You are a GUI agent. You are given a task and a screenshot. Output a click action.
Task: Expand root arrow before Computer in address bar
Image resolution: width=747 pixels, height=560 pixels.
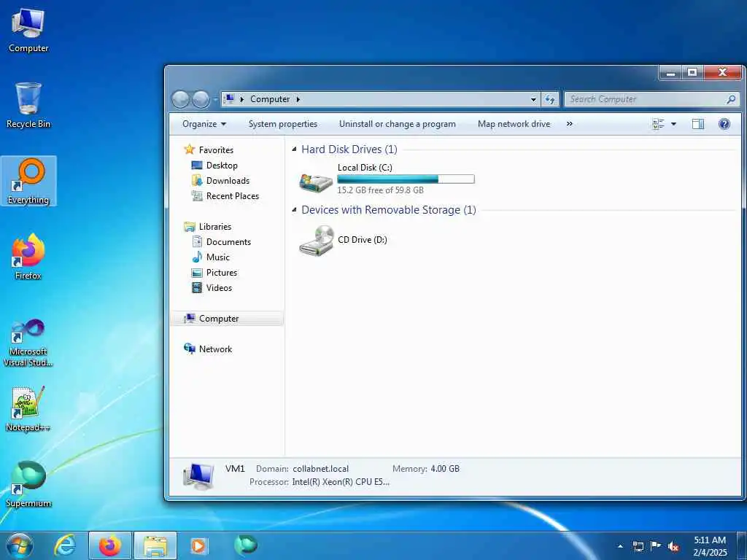[x=242, y=99]
